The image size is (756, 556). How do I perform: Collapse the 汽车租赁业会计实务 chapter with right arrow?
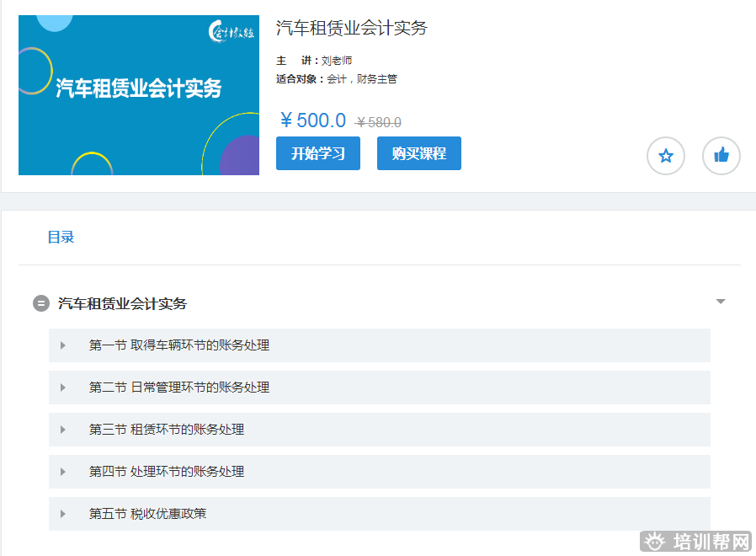(x=720, y=302)
